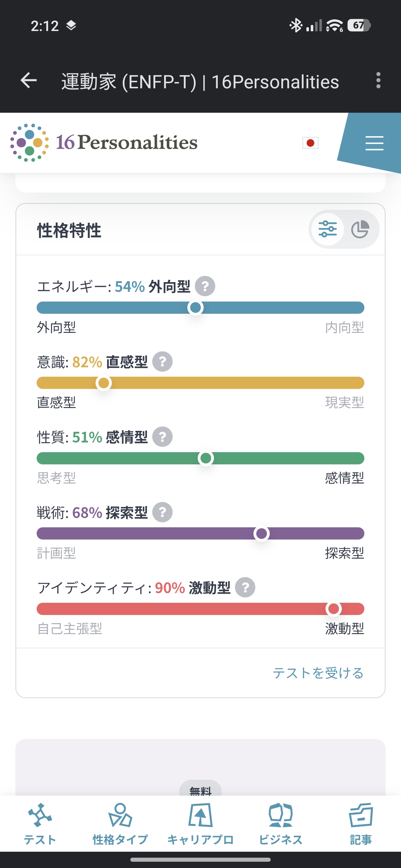Image resolution: width=401 pixels, height=868 pixels.
Task: Show help for 戦術 trait
Action: pos(163,512)
